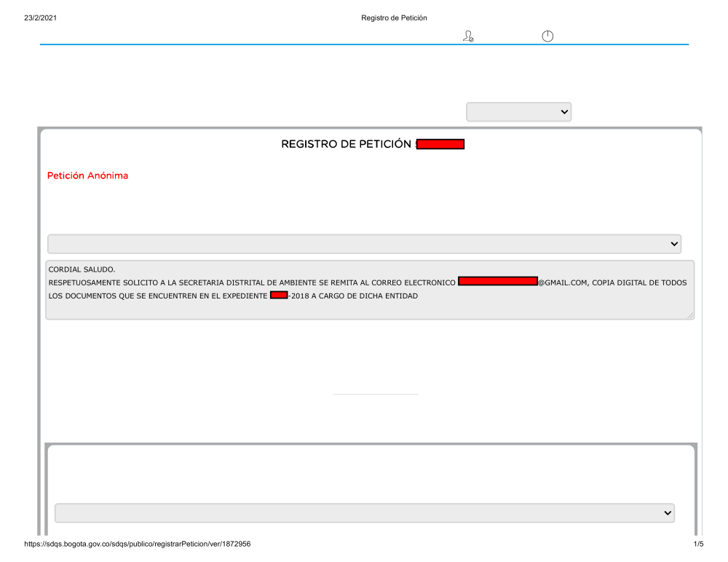Click the red Petición Anónima label
This screenshot has width=728, height=562.
coord(87,175)
